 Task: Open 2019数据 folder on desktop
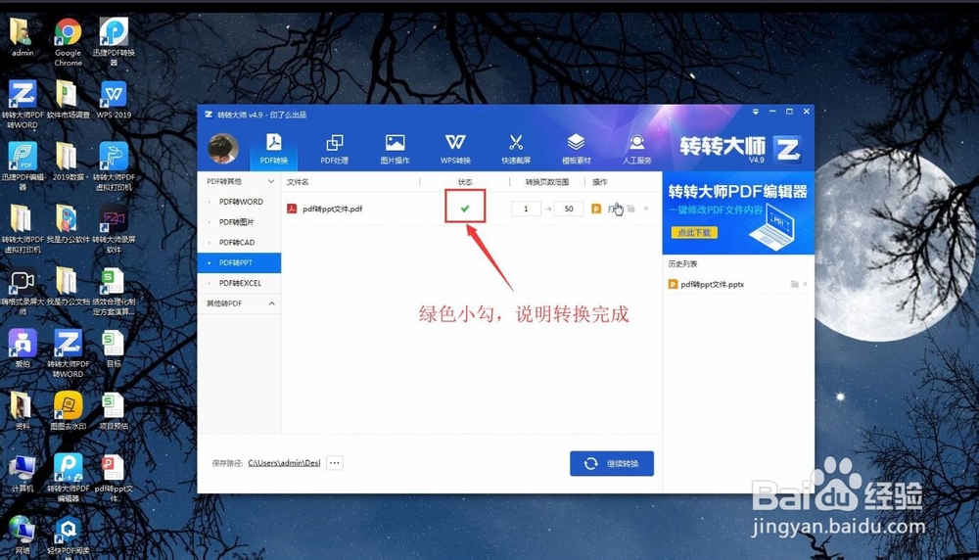[x=69, y=162]
